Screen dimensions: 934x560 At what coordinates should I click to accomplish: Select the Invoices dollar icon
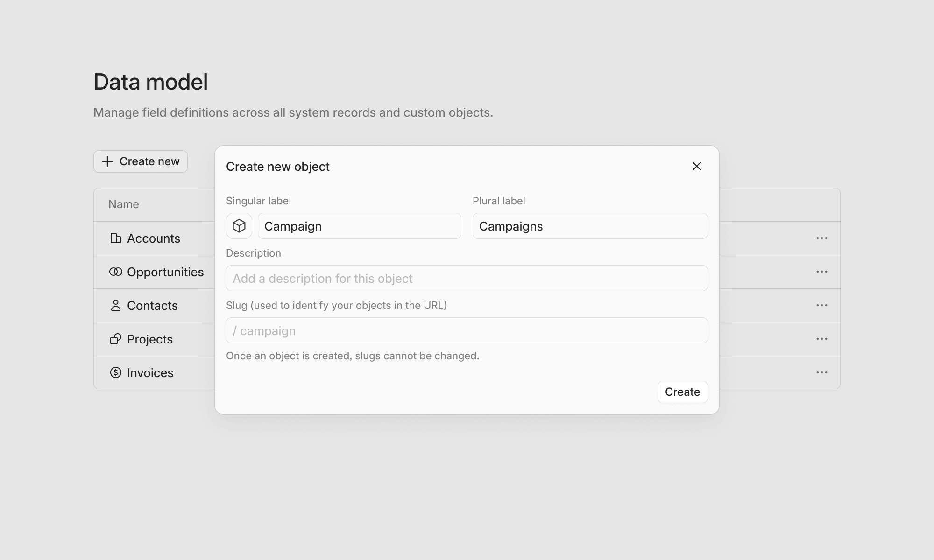tap(115, 372)
